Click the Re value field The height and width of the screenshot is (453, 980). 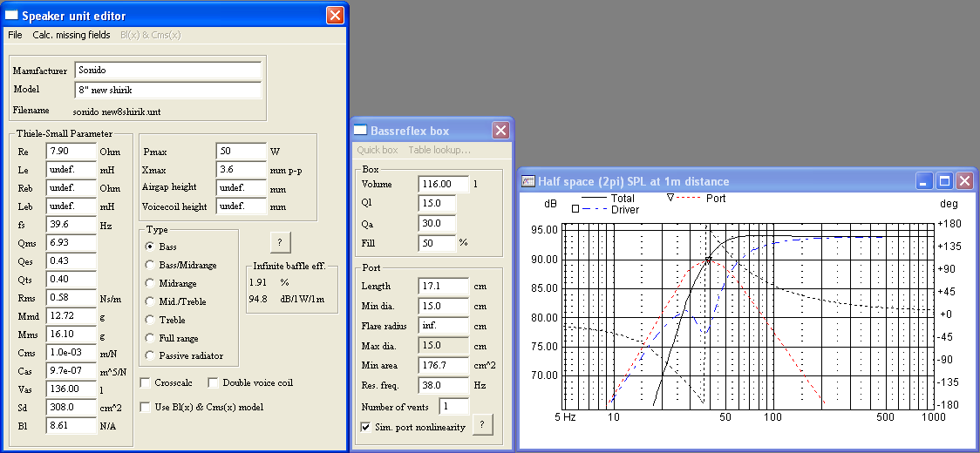[71, 152]
